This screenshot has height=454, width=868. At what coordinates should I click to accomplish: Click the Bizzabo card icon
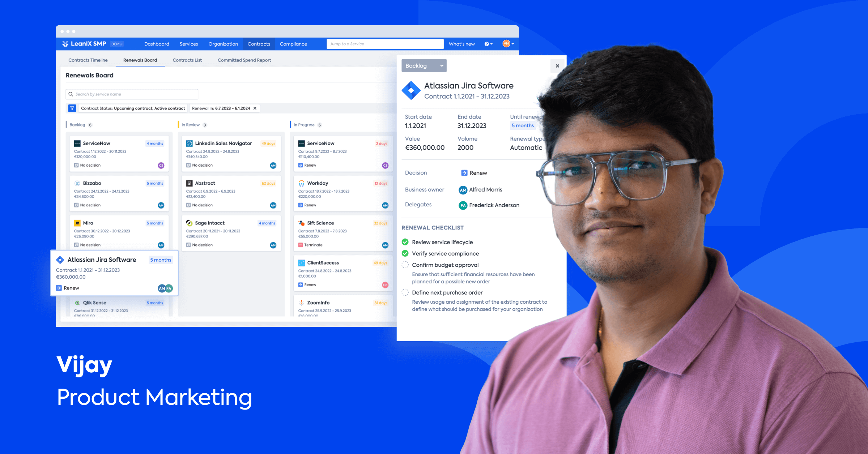pos(77,183)
